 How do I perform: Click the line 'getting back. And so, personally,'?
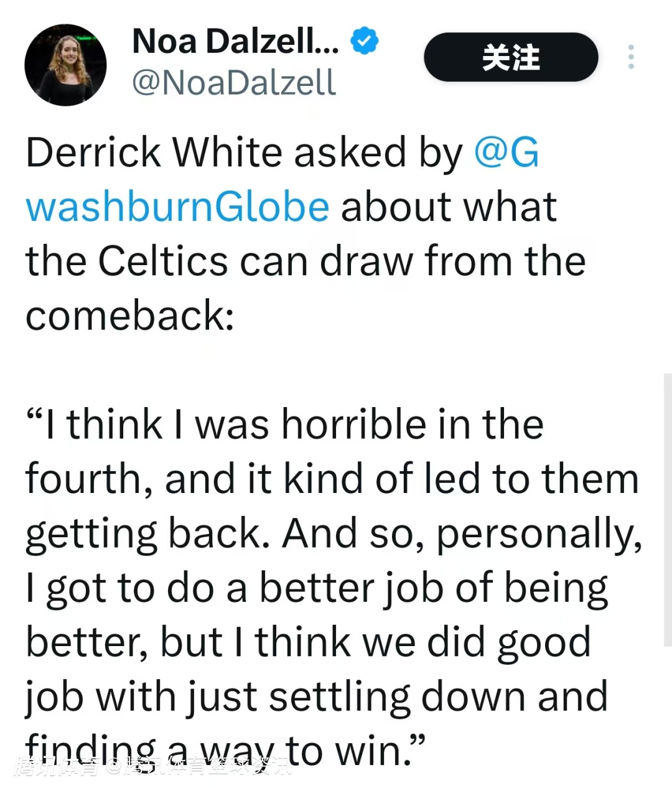334,534
